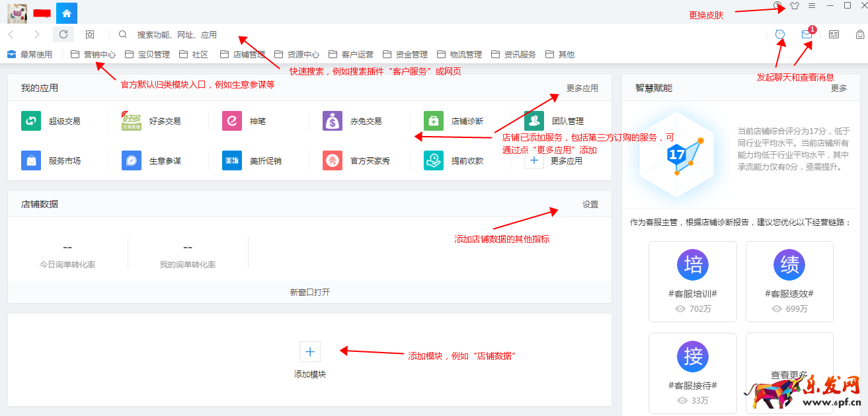Click the mail messages icon with badge
Screen dimensions: 868x416
[x=807, y=34]
